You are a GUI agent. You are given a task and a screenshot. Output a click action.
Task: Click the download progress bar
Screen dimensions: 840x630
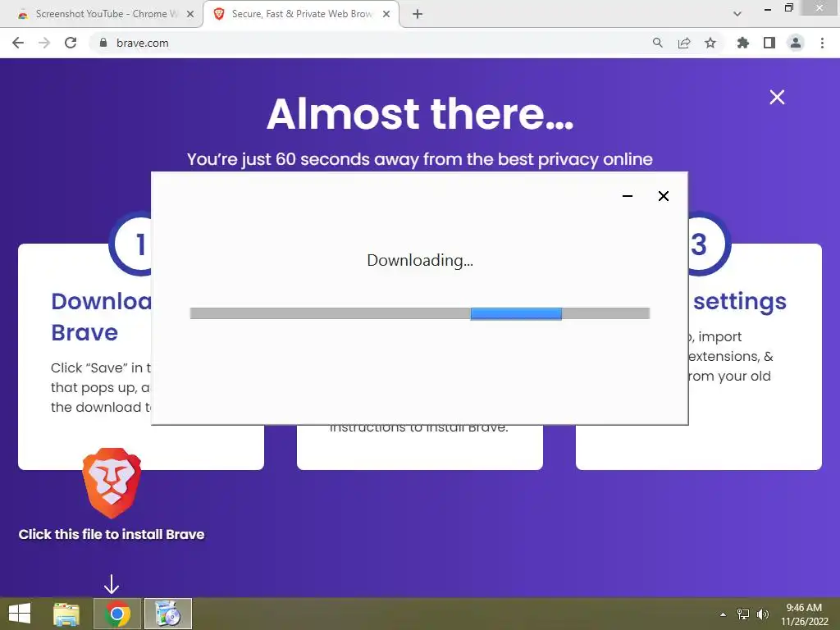tap(420, 313)
